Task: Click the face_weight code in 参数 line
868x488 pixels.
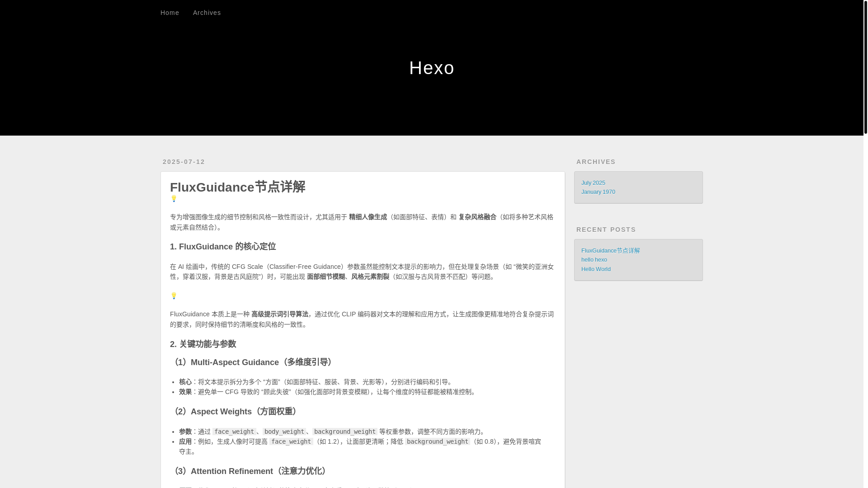Action: coord(234,432)
